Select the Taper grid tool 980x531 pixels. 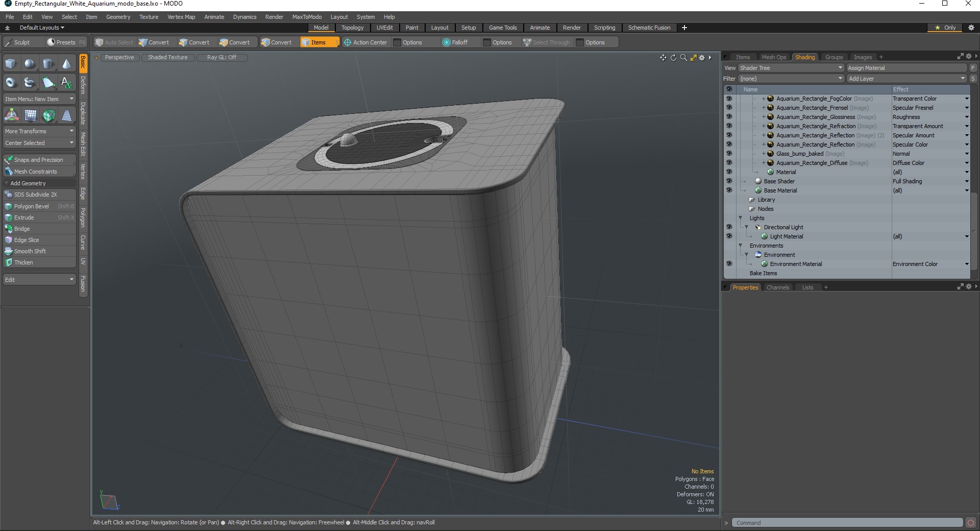pyautogui.click(x=67, y=116)
